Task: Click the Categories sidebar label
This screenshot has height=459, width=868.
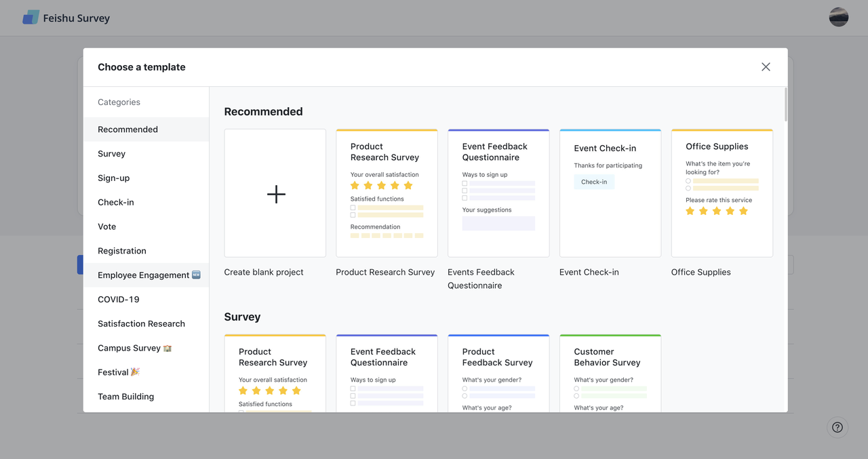Action: (119, 102)
